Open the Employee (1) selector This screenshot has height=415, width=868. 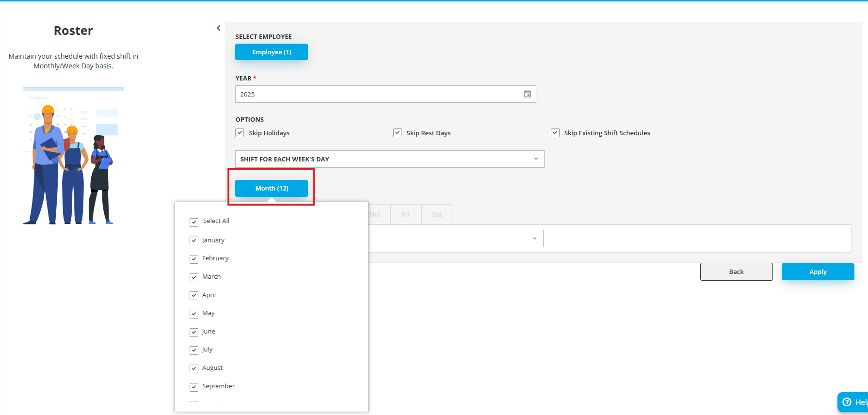(x=272, y=52)
